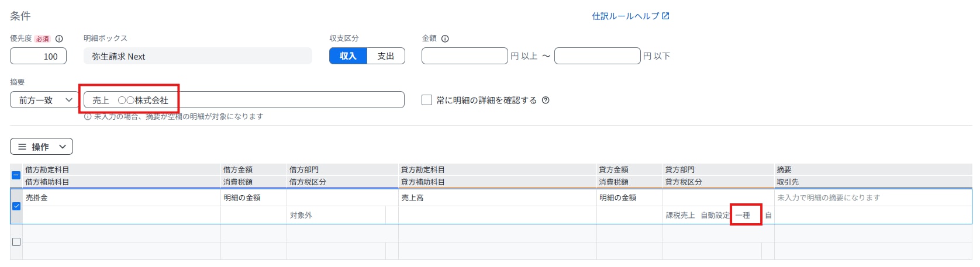Click the 対象外 debit tax category cell

(336, 215)
